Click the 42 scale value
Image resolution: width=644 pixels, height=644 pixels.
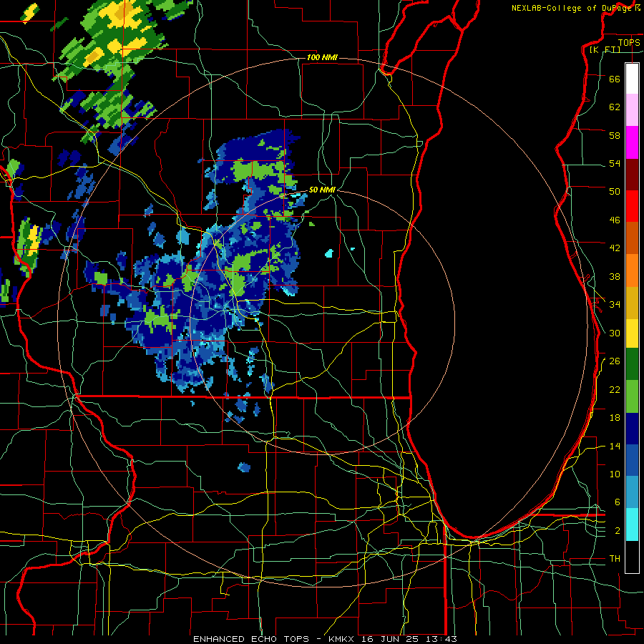point(615,248)
